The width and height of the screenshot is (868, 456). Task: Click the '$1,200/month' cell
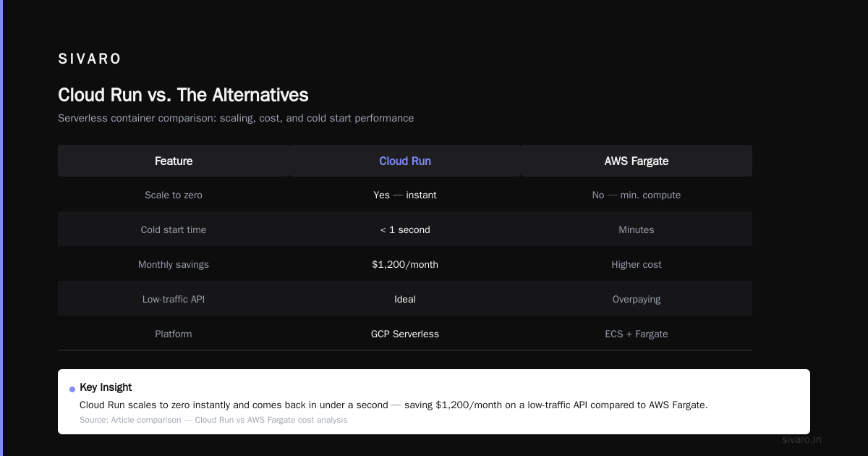pos(405,264)
